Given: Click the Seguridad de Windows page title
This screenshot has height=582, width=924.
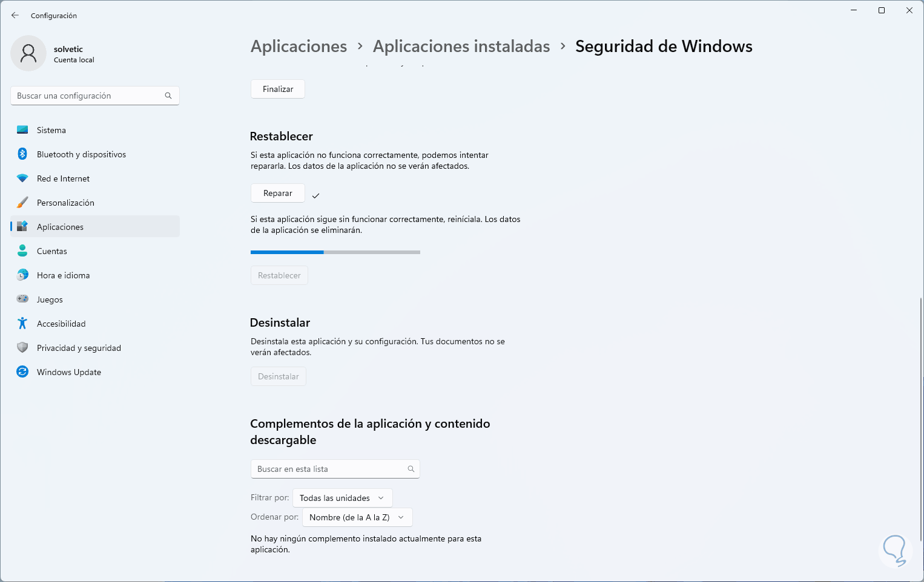Looking at the screenshot, I should click(664, 47).
